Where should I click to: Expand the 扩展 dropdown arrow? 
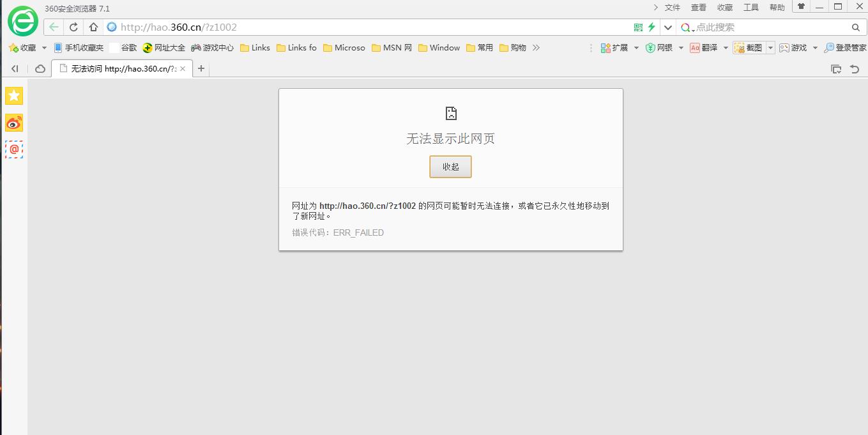click(636, 48)
